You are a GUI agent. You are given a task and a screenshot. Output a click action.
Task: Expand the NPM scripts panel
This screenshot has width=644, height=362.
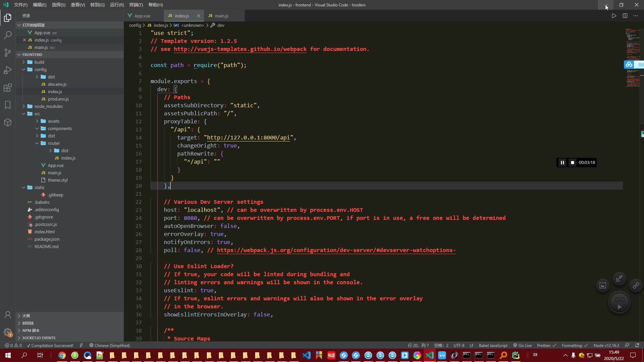pos(70,330)
